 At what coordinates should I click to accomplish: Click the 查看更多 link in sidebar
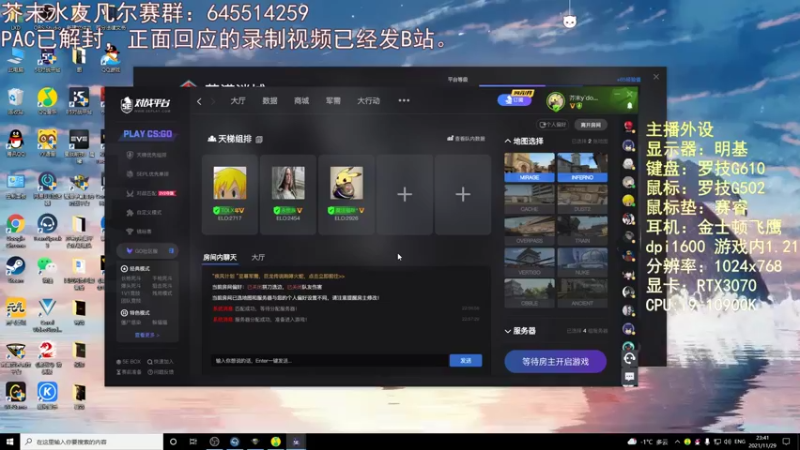tap(147, 335)
